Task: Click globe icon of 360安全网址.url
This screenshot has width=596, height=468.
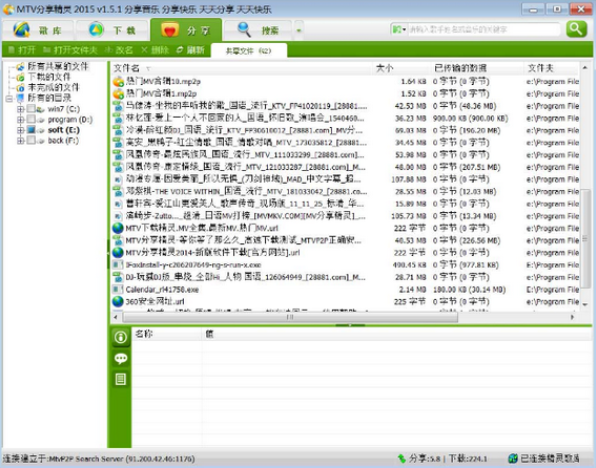Action: [118, 301]
